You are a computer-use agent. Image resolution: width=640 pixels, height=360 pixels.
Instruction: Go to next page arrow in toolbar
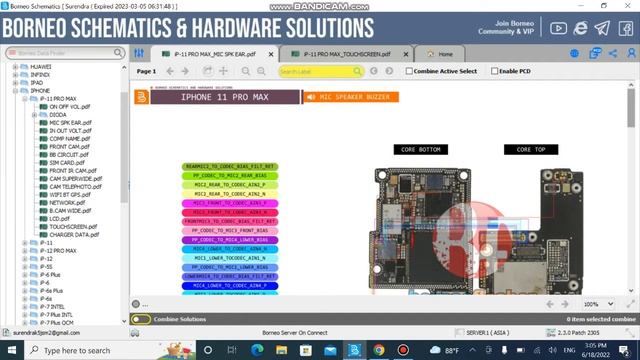[185, 71]
